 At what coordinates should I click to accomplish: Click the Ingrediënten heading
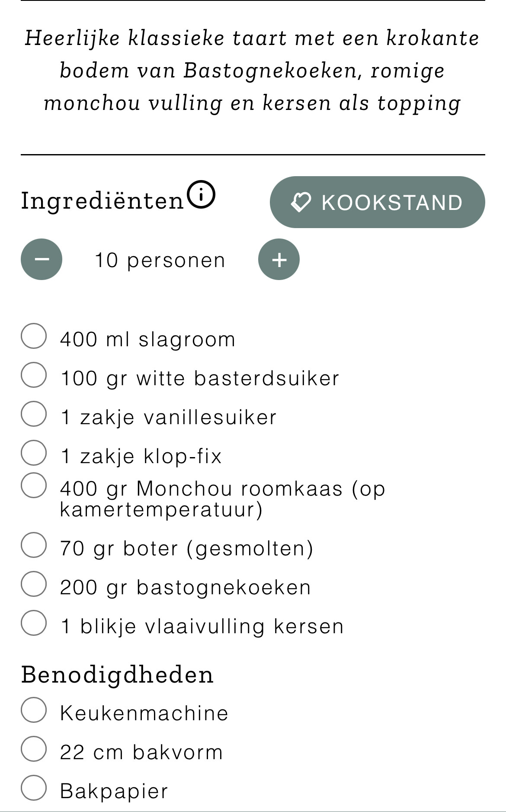[102, 201]
